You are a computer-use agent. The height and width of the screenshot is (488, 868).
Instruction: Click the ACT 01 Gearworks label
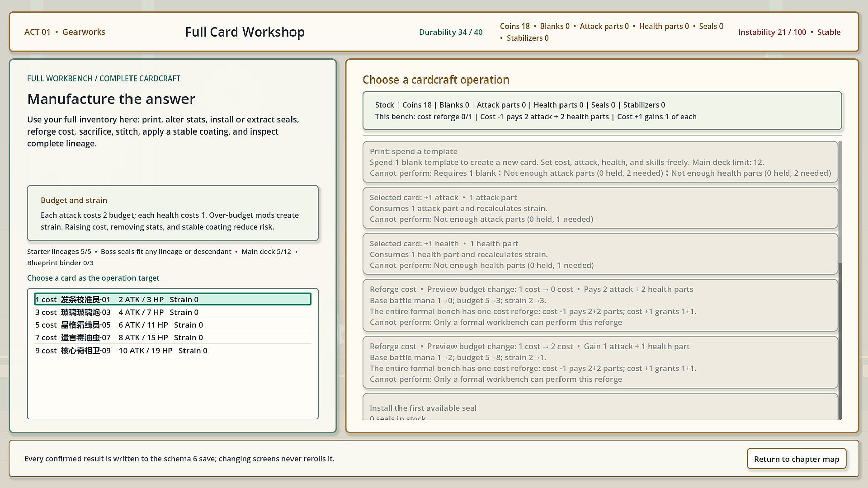coord(65,32)
